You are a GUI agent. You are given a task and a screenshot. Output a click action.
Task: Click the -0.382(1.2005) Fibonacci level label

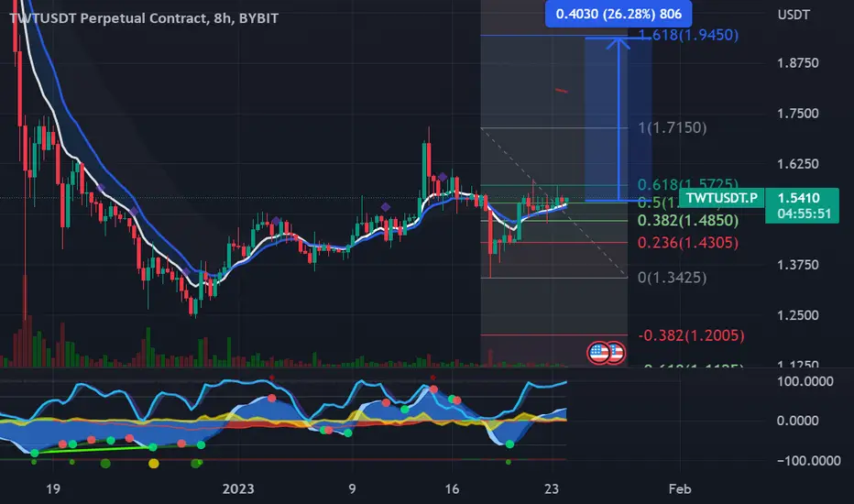(x=691, y=335)
